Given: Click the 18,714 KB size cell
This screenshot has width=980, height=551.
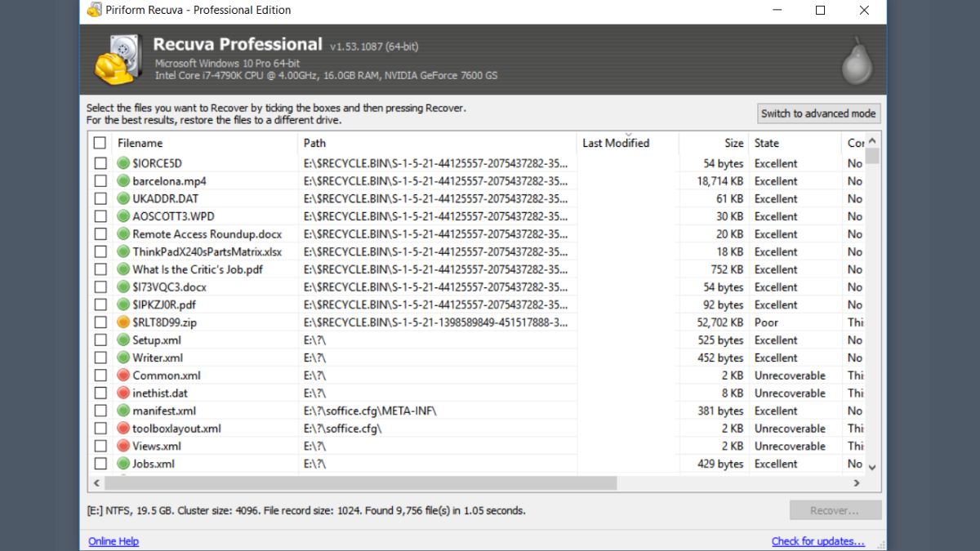Looking at the screenshot, I should tap(720, 181).
